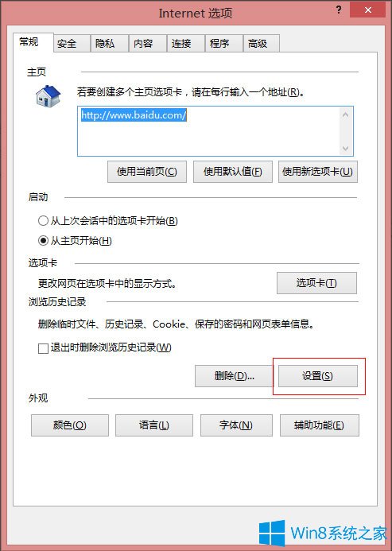Select 从上次会话中的选项卡开始 radio button
The width and height of the screenshot is (392, 551).
click(x=43, y=221)
